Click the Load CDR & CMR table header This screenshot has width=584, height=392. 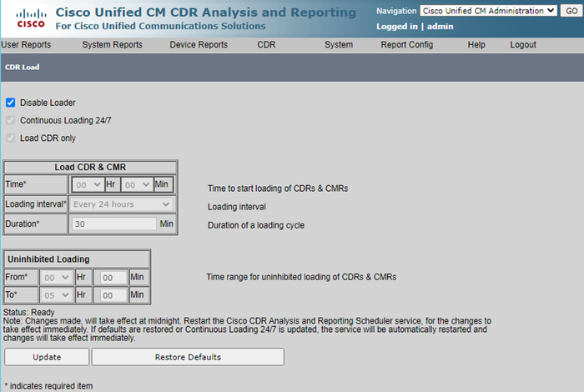(90, 167)
